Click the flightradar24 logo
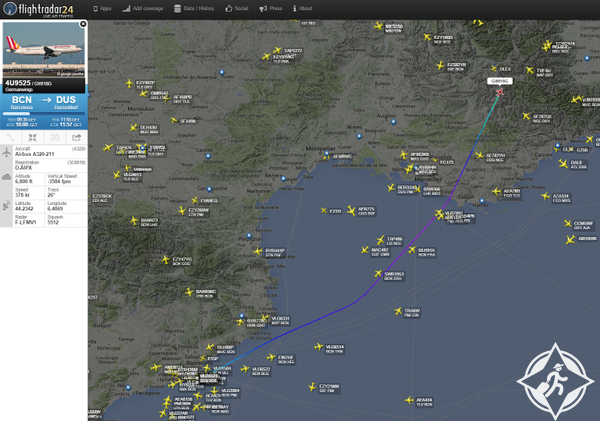The image size is (600, 421). 38,9
